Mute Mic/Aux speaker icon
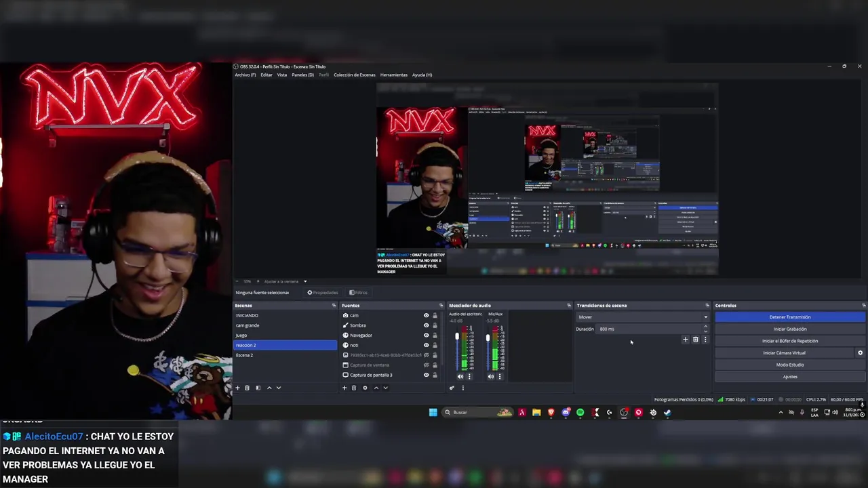868x488 pixels. pos(491,376)
